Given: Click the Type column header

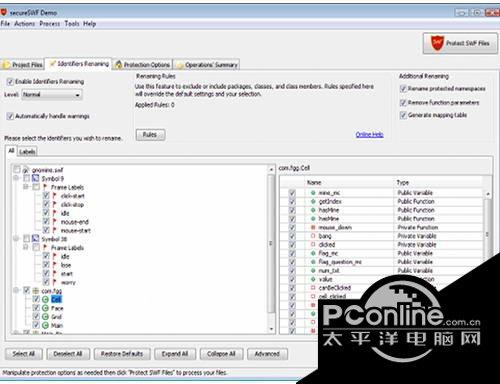Looking at the screenshot, I should coord(403,183).
